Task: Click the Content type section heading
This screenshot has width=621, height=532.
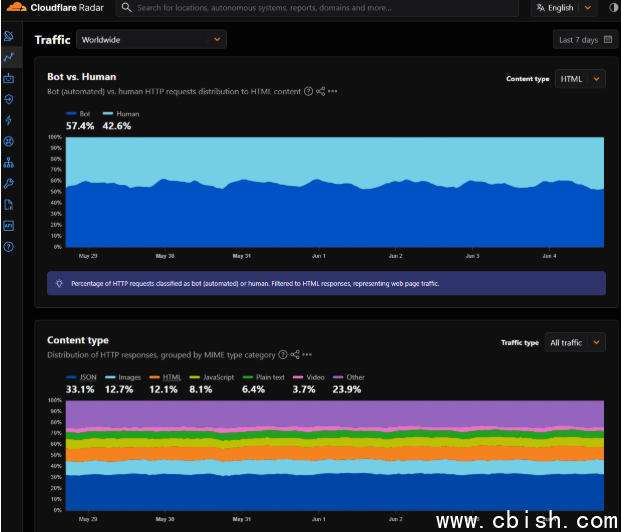Action: (78, 340)
